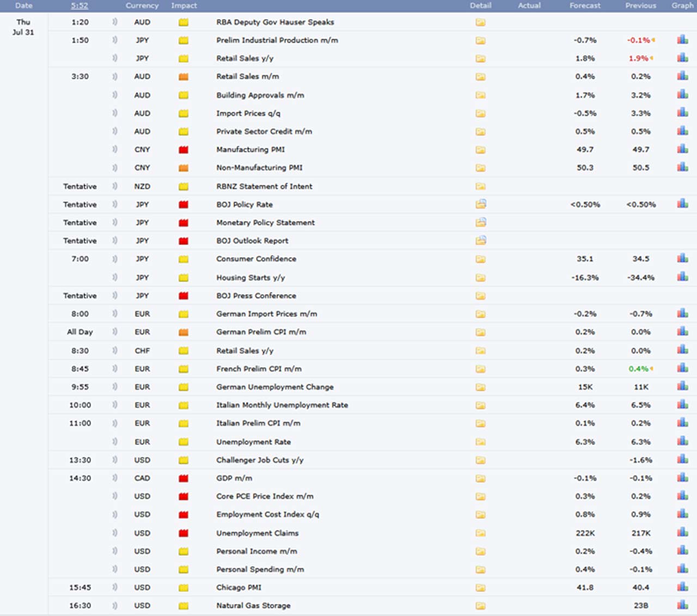Select the Thu Jul 31 date cell
The height and width of the screenshot is (616, 697).
click(23, 27)
